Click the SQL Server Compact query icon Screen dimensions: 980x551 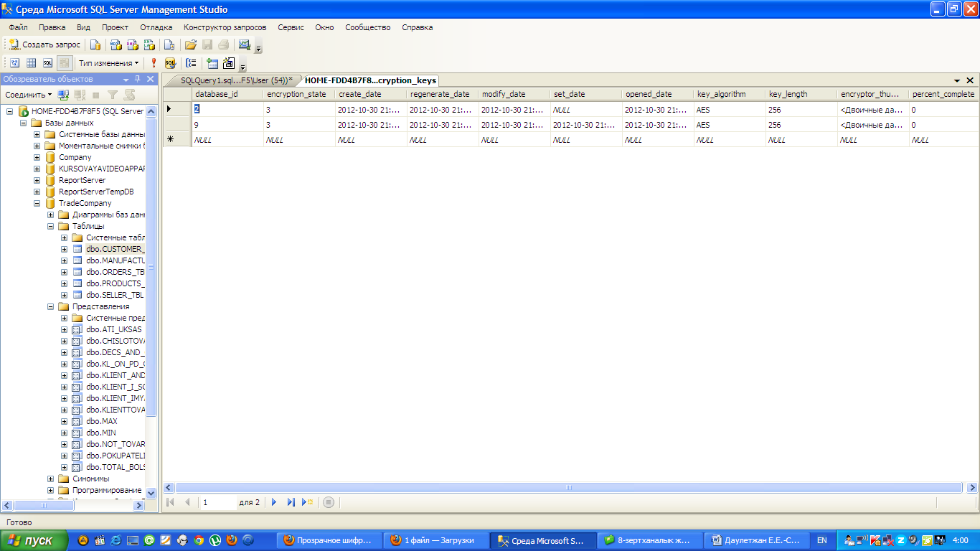(x=169, y=44)
